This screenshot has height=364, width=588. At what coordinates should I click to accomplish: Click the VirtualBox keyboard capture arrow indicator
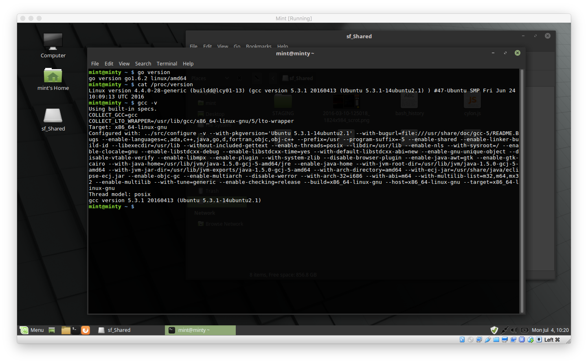point(539,340)
